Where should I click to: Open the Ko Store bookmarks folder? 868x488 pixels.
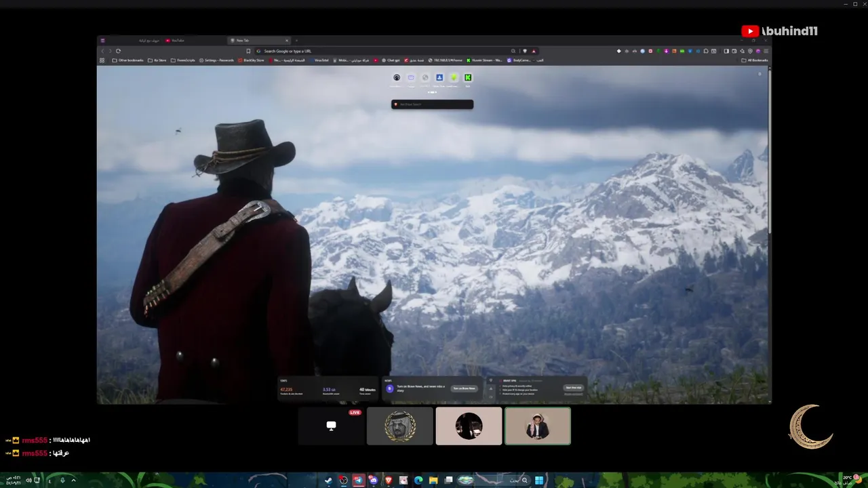[157, 60]
